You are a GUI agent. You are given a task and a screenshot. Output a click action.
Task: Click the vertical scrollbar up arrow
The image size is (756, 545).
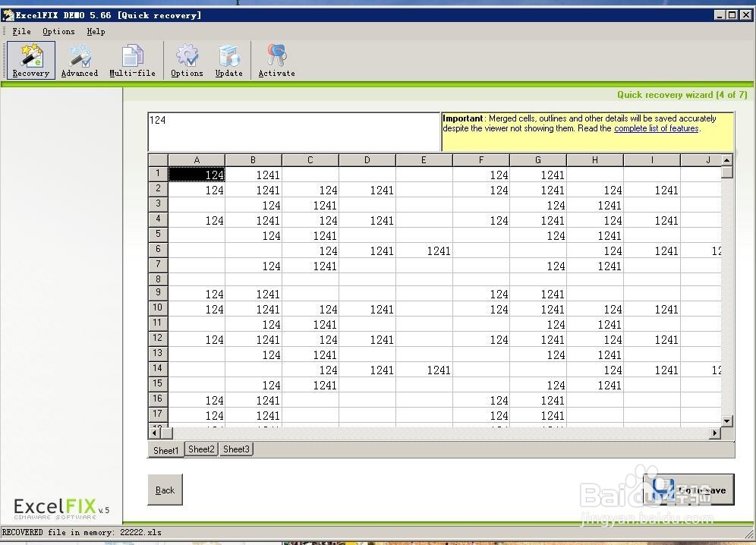727,159
